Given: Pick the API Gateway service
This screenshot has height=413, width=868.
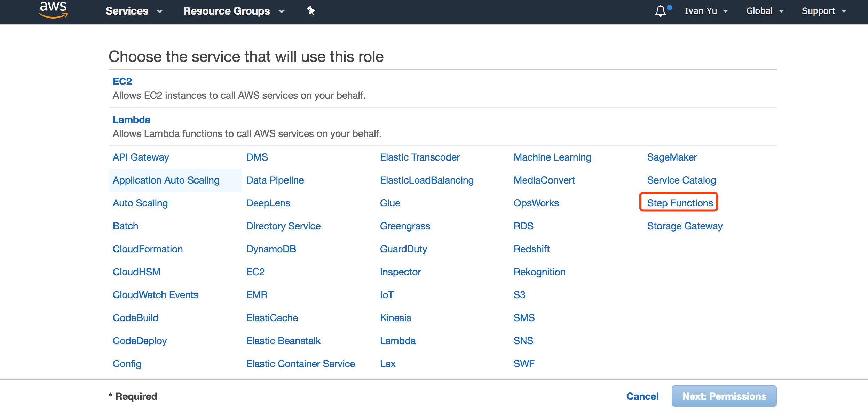Looking at the screenshot, I should click(x=141, y=157).
